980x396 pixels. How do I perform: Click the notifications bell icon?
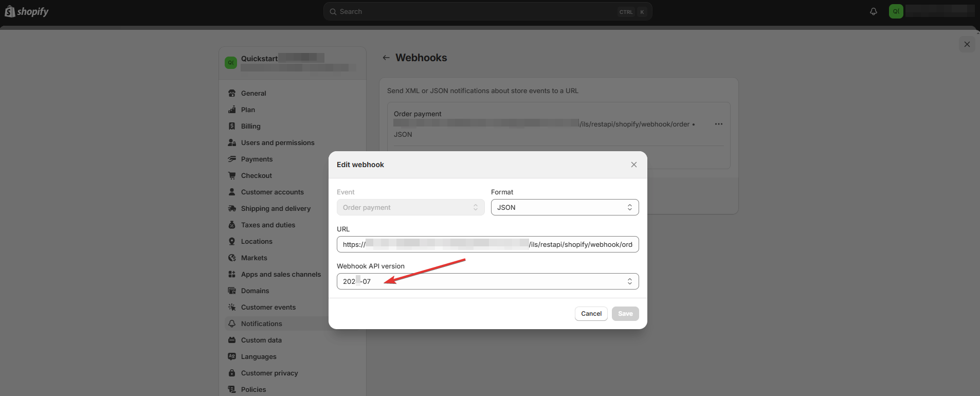[x=873, y=11]
